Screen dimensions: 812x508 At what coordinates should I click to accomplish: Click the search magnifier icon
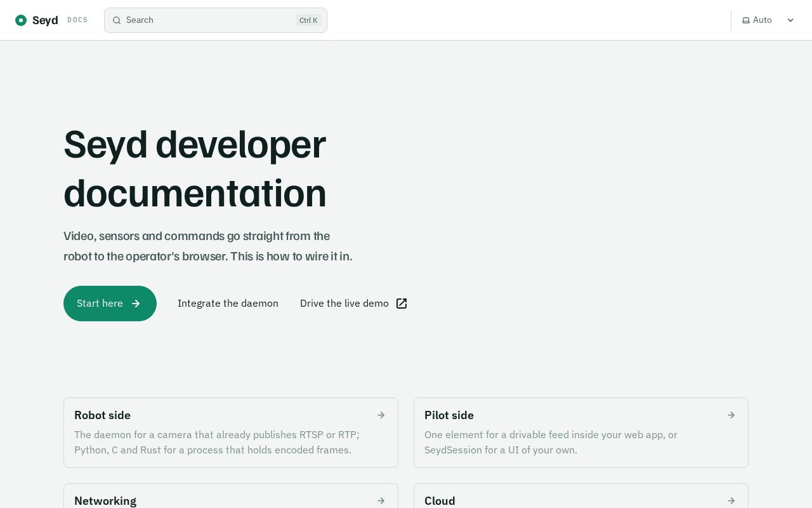pos(117,20)
